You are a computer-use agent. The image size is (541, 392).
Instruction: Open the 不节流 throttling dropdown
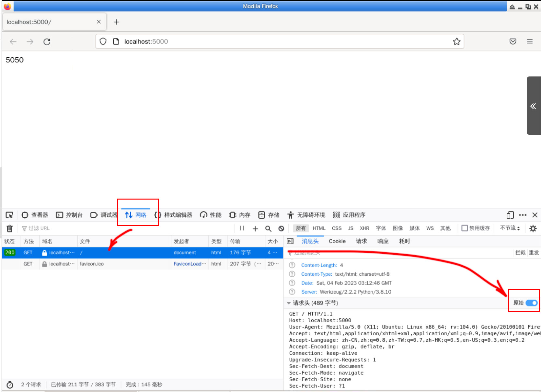click(x=510, y=228)
